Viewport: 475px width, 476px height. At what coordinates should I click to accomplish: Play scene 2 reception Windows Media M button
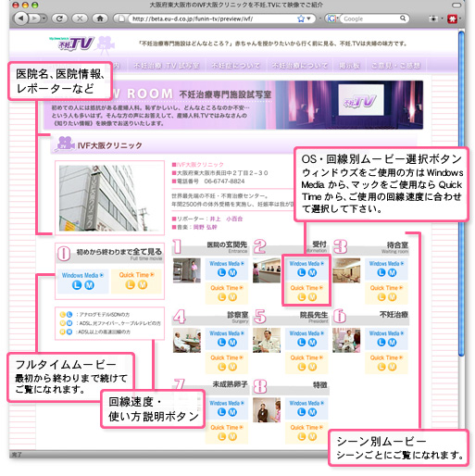312,272
